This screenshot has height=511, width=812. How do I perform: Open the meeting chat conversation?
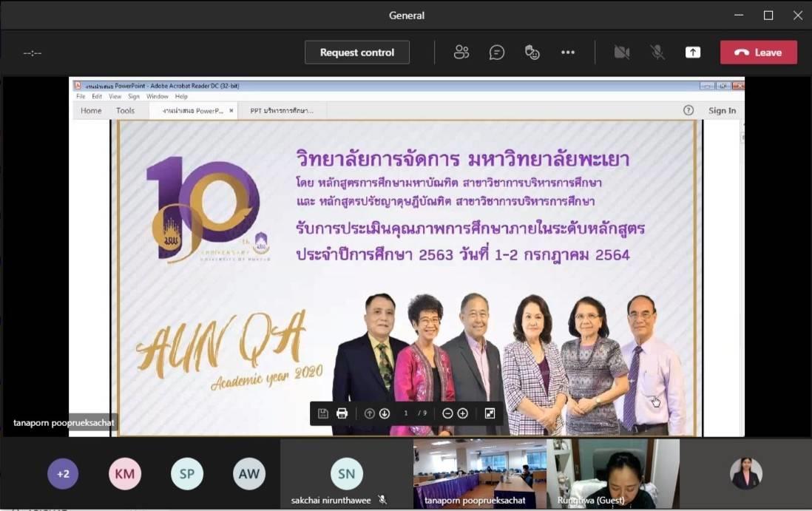(497, 53)
